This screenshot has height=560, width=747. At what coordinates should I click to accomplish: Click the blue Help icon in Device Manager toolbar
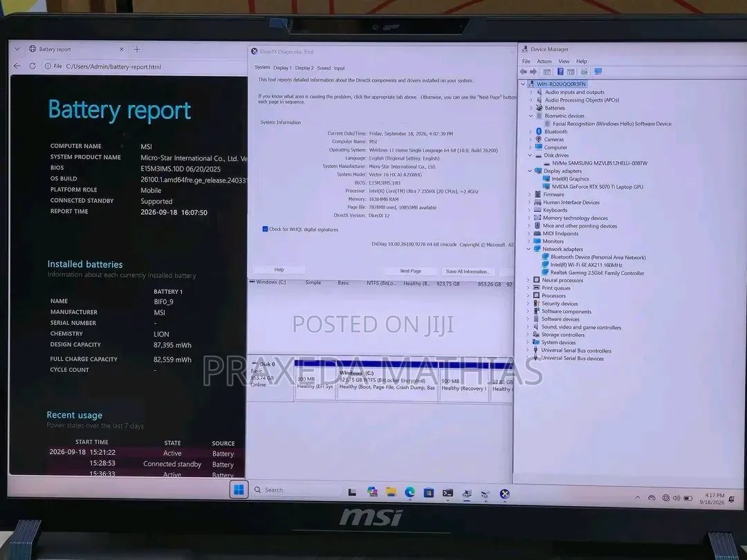[560, 72]
